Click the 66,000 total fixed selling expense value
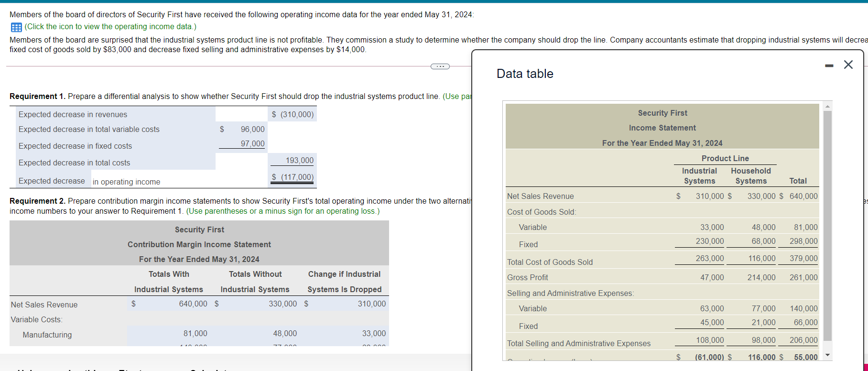The height and width of the screenshot is (371, 868). (806, 322)
